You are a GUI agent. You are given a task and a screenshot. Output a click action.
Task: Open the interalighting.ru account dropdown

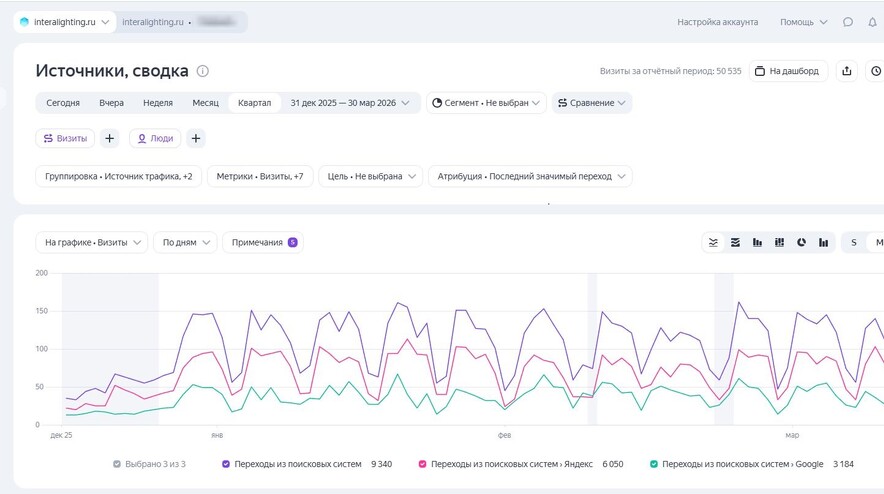click(x=65, y=22)
